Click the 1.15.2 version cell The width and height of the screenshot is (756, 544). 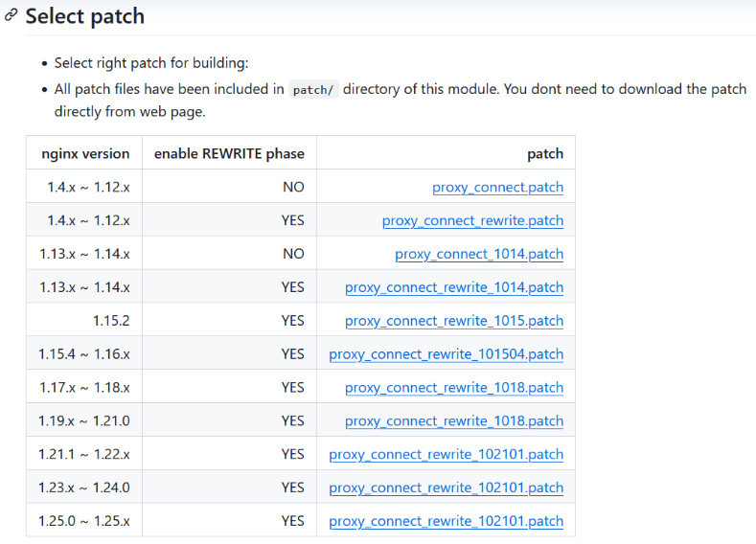111,321
